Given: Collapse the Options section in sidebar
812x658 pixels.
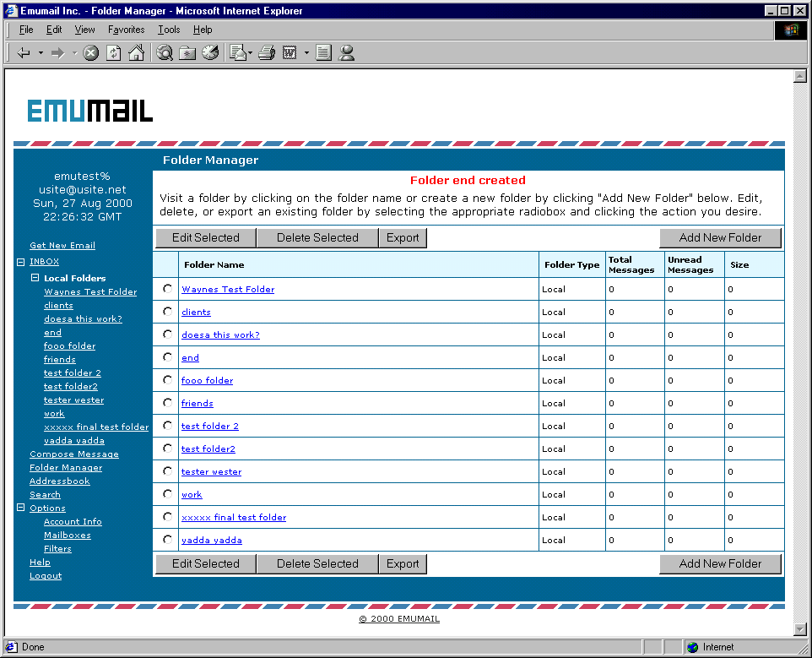Looking at the screenshot, I should coord(21,508).
